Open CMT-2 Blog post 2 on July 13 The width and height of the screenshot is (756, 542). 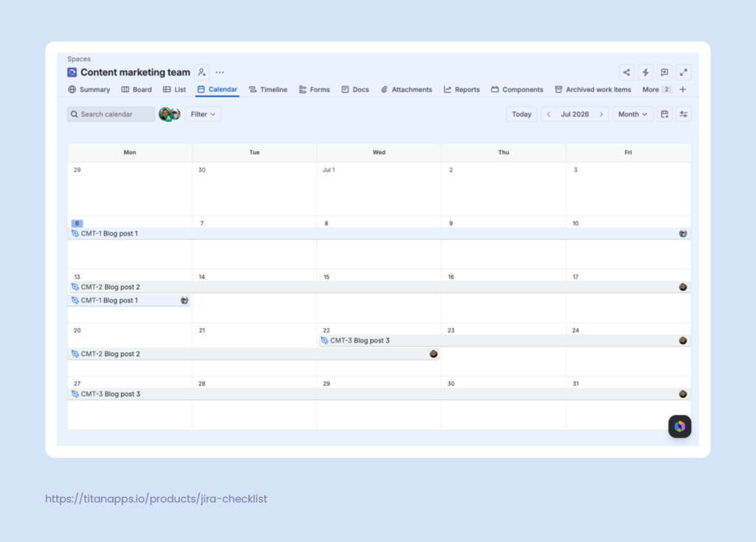tap(379, 287)
